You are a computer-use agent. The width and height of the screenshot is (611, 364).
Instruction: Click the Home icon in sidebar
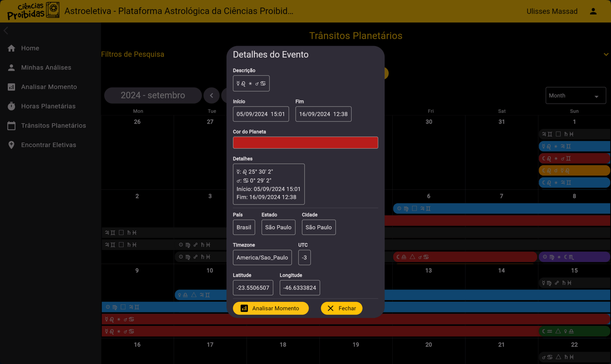pos(11,48)
